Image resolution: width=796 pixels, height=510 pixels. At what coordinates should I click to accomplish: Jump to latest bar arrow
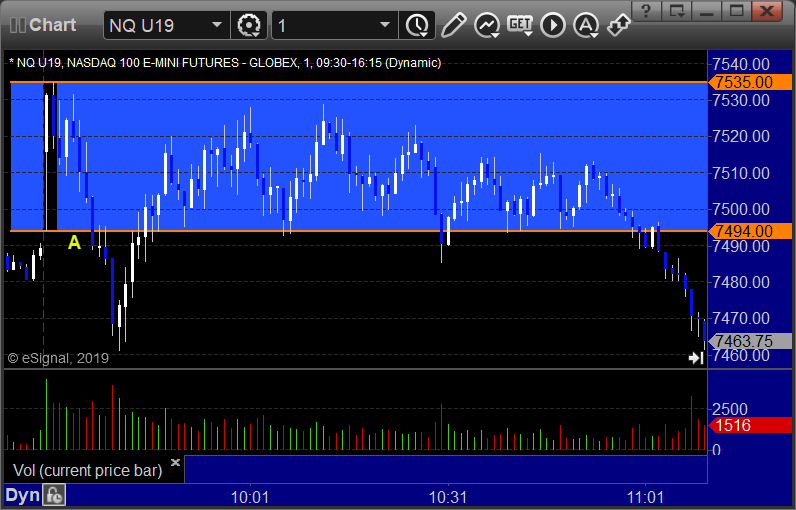click(x=695, y=358)
